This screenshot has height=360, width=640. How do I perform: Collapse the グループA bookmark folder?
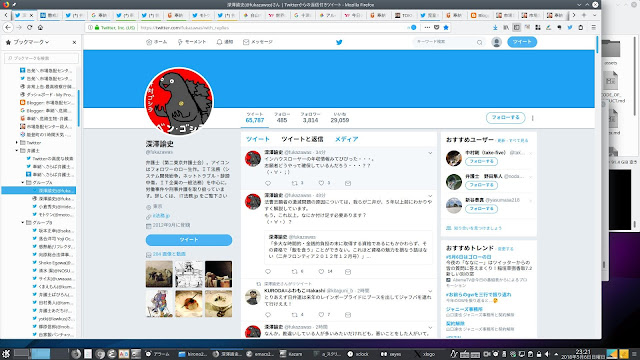coord(23,182)
